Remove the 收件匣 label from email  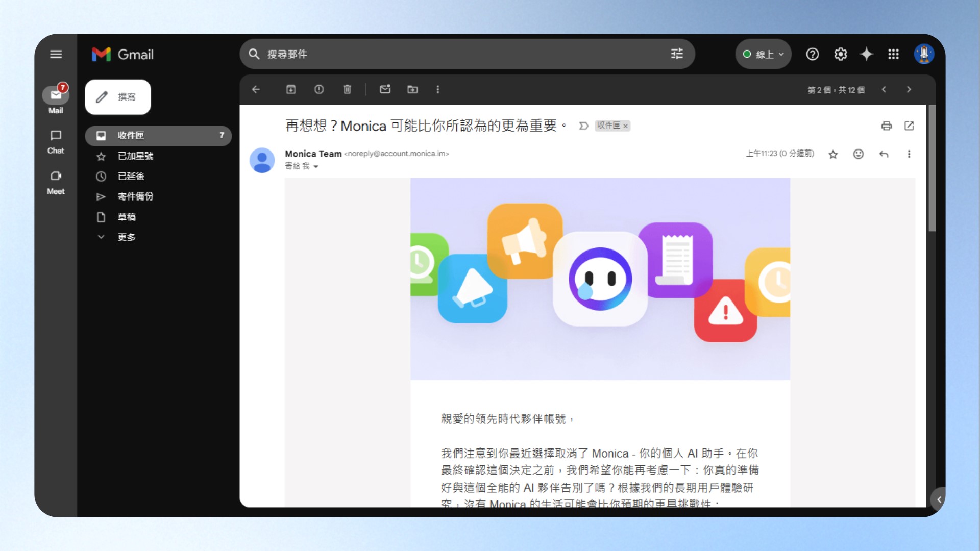coord(626,126)
